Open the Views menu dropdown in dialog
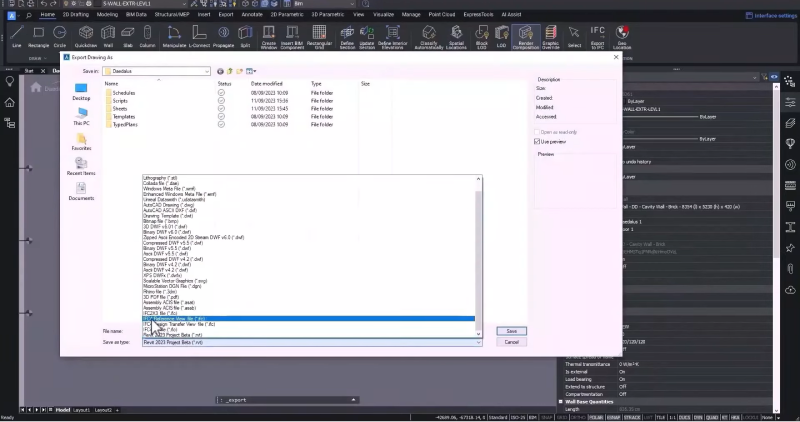This screenshot has width=800, height=422. [251, 71]
